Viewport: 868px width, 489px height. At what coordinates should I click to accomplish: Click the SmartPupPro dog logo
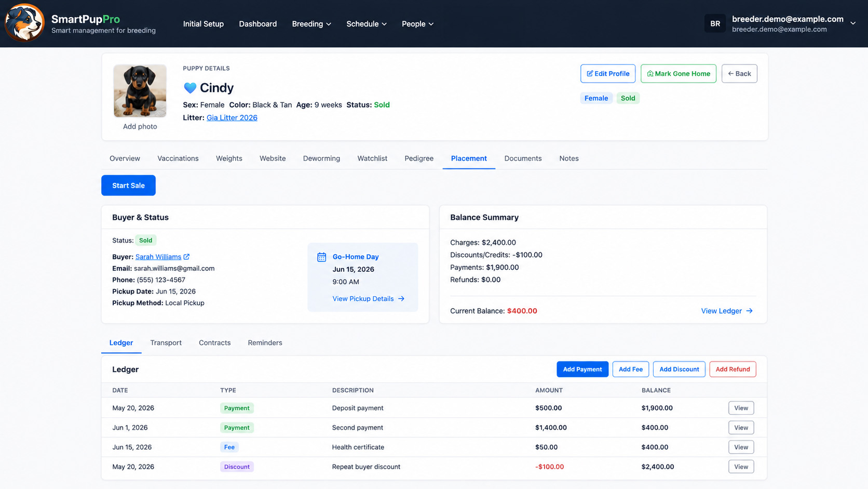tap(24, 23)
